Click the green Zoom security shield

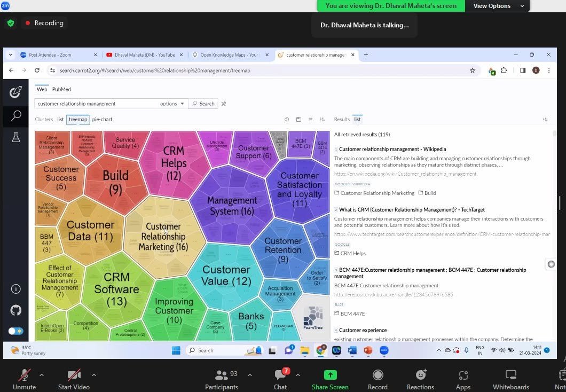(11, 23)
